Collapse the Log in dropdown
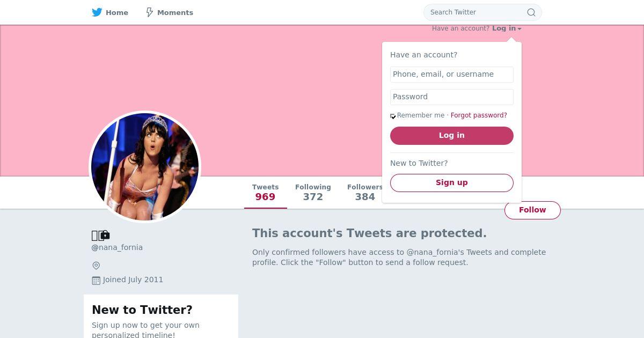The width and height of the screenshot is (644, 338). point(506,28)
